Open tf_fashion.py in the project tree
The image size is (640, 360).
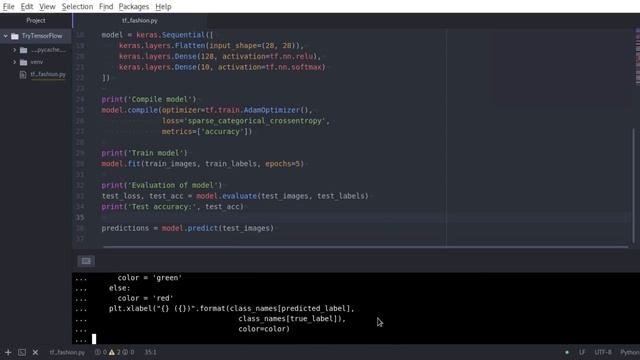coord(48,75)
